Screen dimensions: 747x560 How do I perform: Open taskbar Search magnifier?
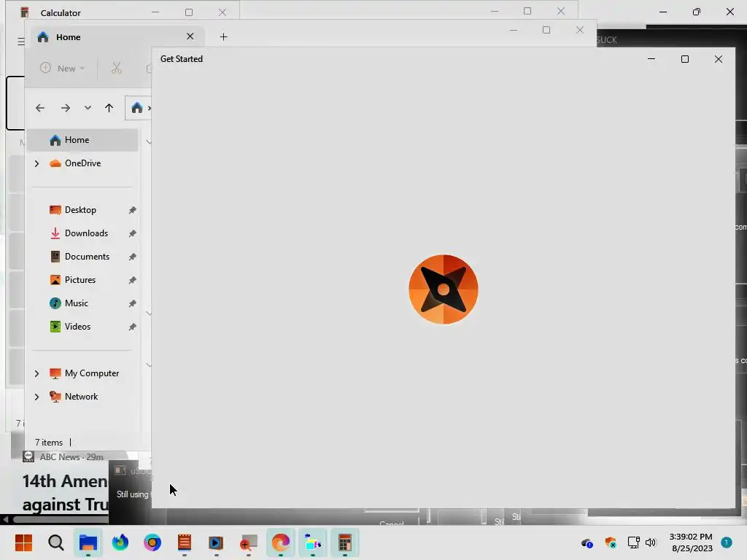tap(55, 542)
